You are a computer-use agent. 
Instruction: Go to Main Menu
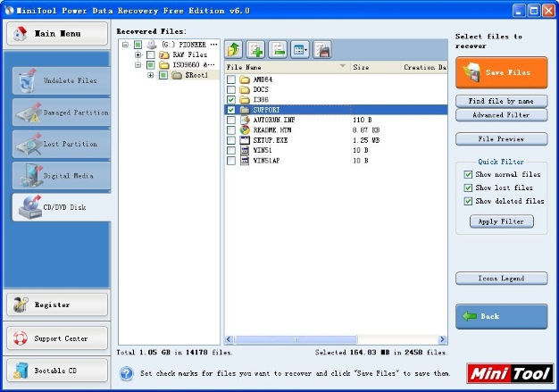pyautogui.click(x=57, y=34)
